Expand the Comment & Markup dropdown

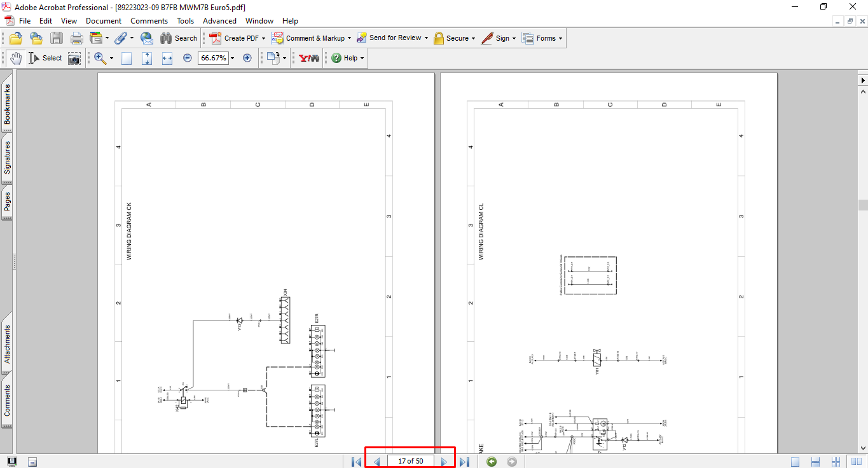[349, 38]
